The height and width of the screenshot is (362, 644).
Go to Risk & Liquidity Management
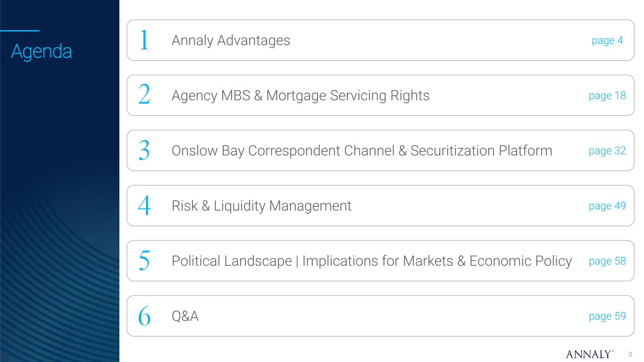pos(261,206)
